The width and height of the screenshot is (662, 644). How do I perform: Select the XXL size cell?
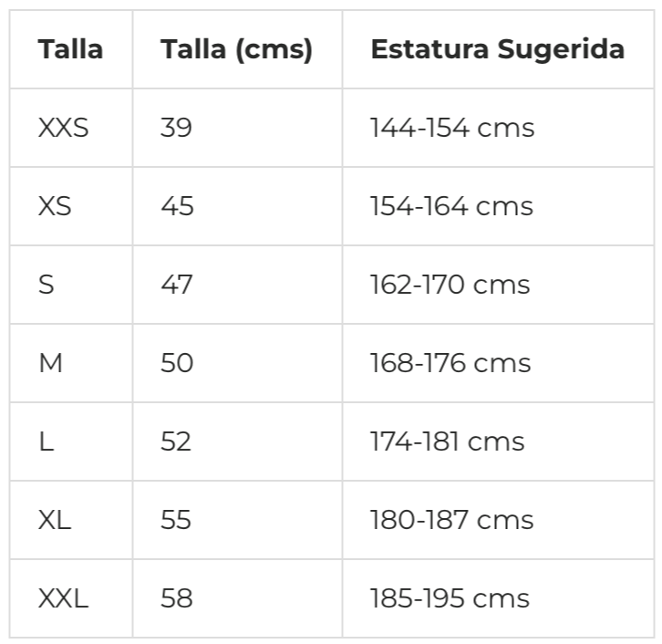[71, 598]
